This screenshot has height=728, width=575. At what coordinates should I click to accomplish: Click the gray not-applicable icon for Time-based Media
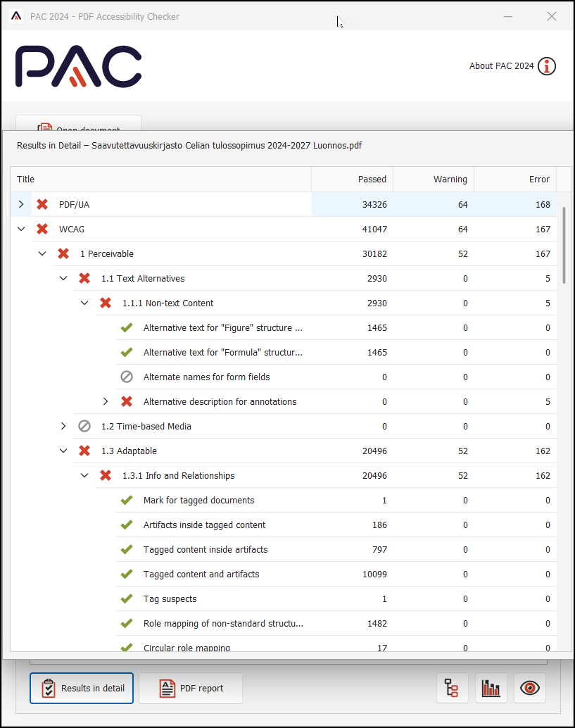84,426
